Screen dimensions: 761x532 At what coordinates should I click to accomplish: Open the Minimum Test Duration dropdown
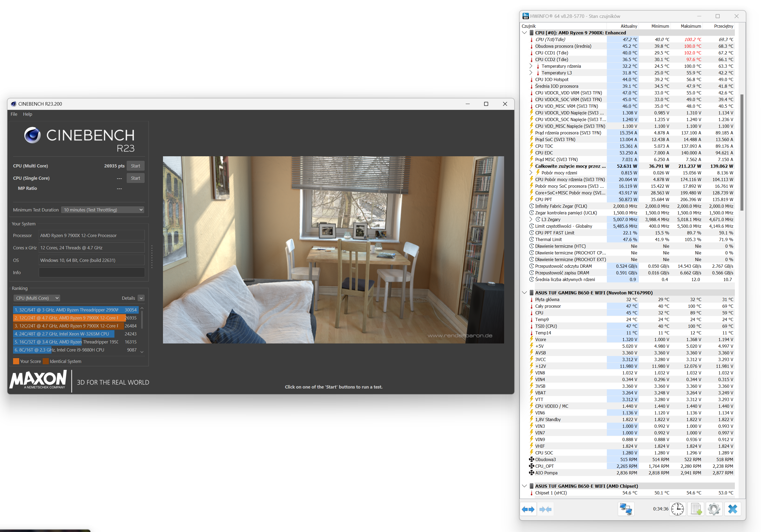pyautogui.click(x=103, y=210)
